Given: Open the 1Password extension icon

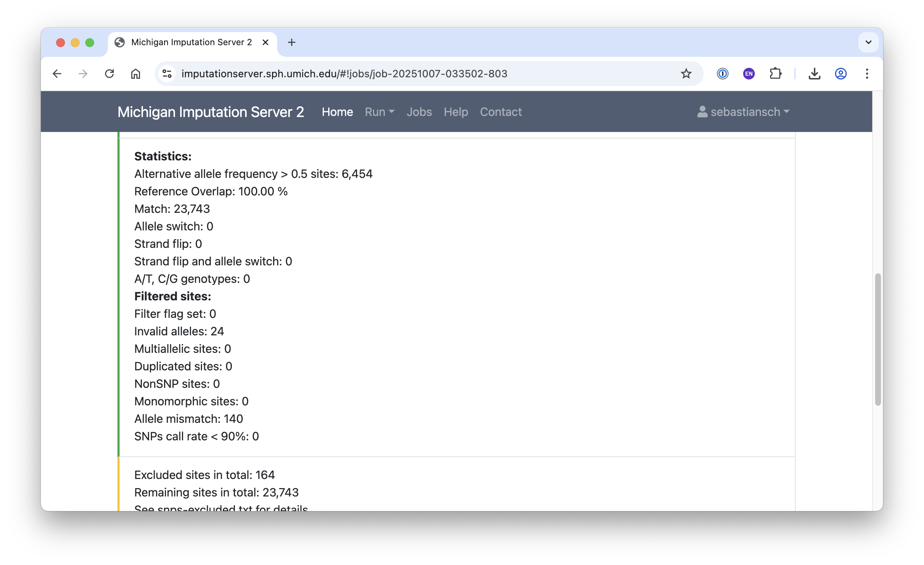Looking at the screenshot, I should pos(722,74).
